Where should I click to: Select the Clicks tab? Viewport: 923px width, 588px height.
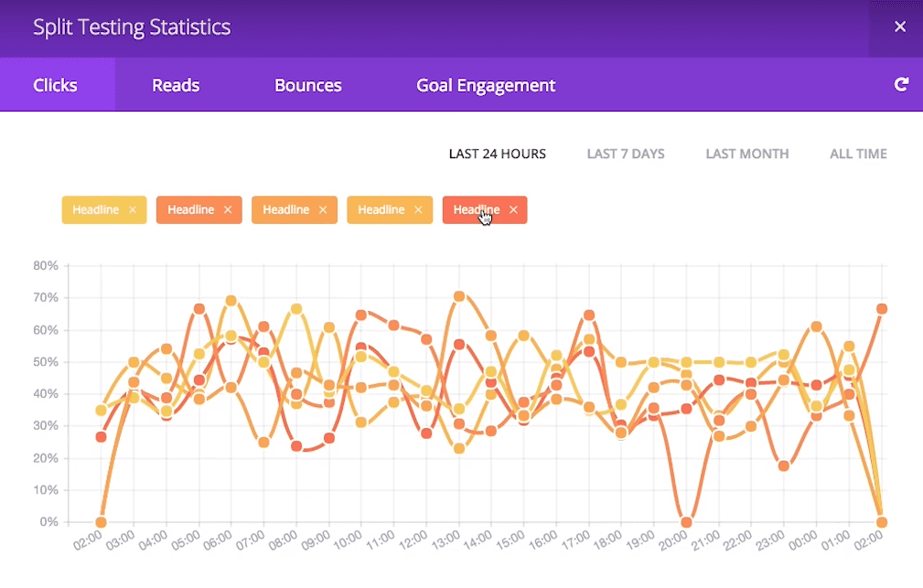57,84
